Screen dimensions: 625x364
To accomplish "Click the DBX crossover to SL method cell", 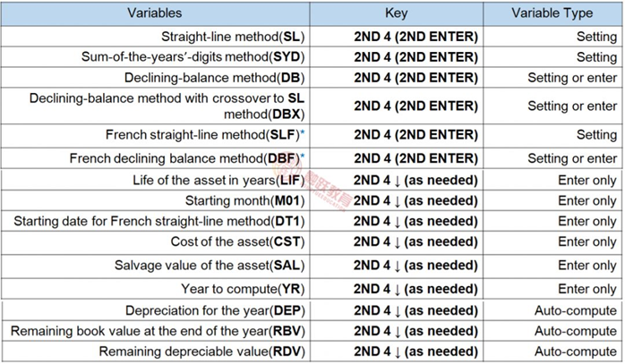I will (168, 106).
